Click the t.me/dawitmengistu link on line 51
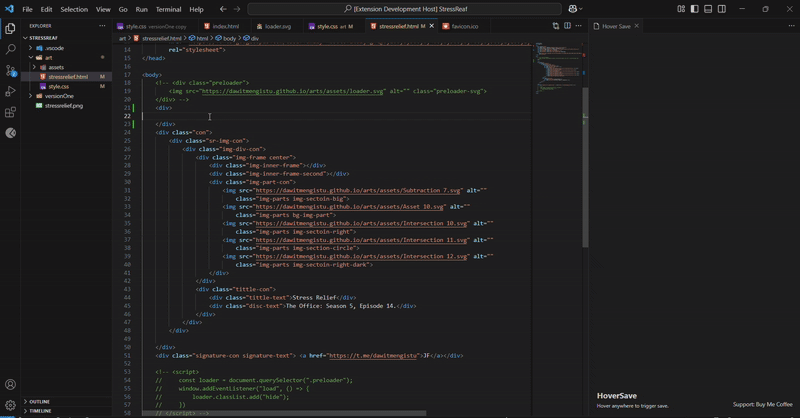 [x=373, y=356]
